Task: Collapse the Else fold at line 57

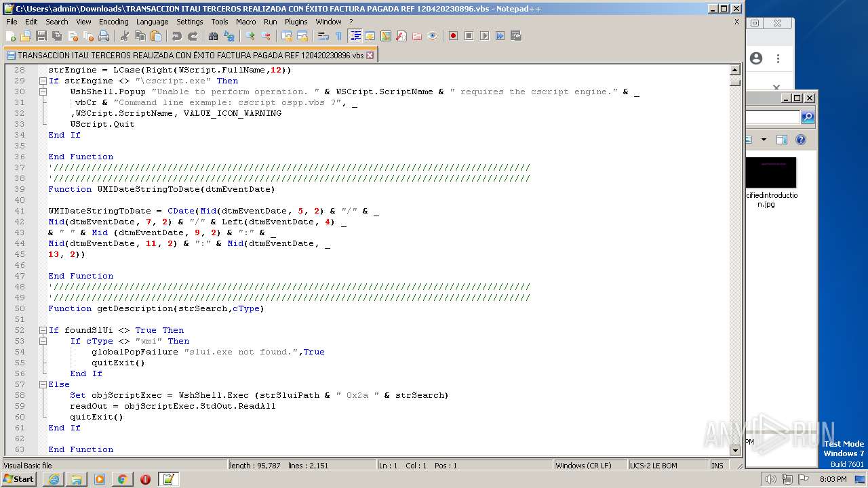Action: [43, 384]
